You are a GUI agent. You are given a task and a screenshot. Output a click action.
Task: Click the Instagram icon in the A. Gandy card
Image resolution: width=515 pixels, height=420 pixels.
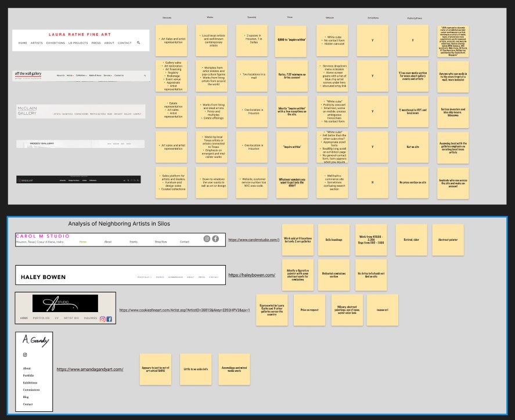click(x=25, y=354)
